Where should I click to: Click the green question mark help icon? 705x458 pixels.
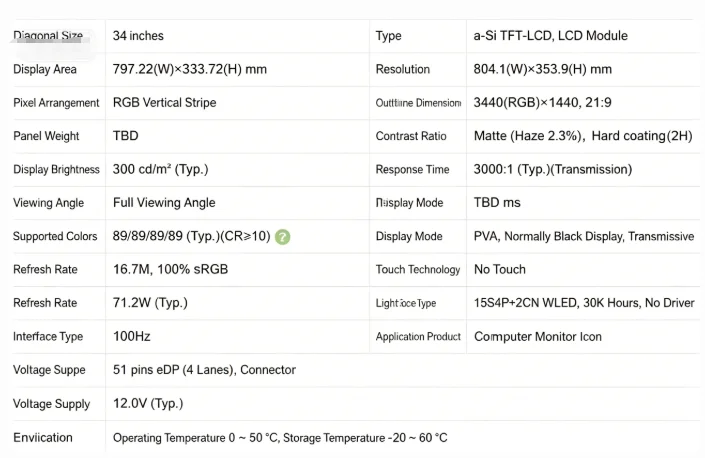282,237
